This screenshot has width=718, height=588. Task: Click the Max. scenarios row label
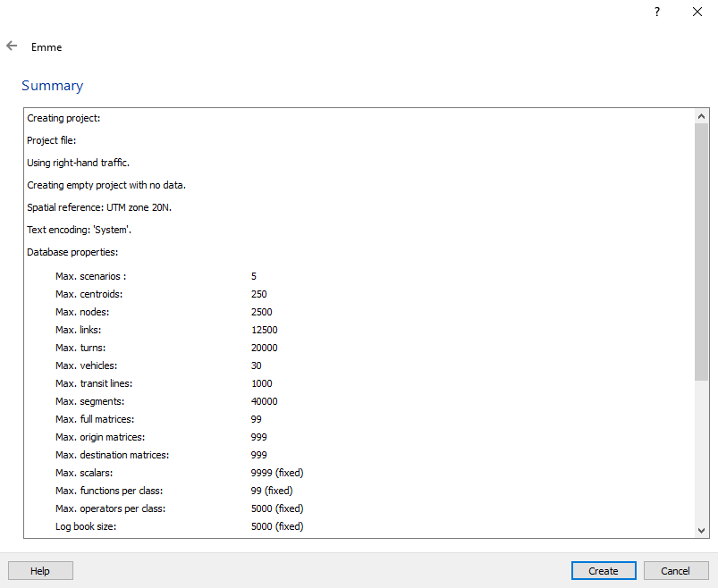(x=90, y=276)
